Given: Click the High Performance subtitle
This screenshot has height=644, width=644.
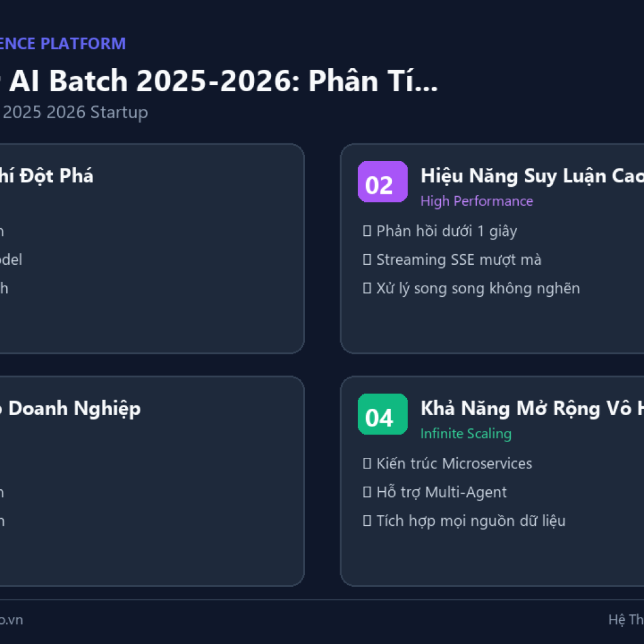Looking at the screenshot, I should (477, 201).
